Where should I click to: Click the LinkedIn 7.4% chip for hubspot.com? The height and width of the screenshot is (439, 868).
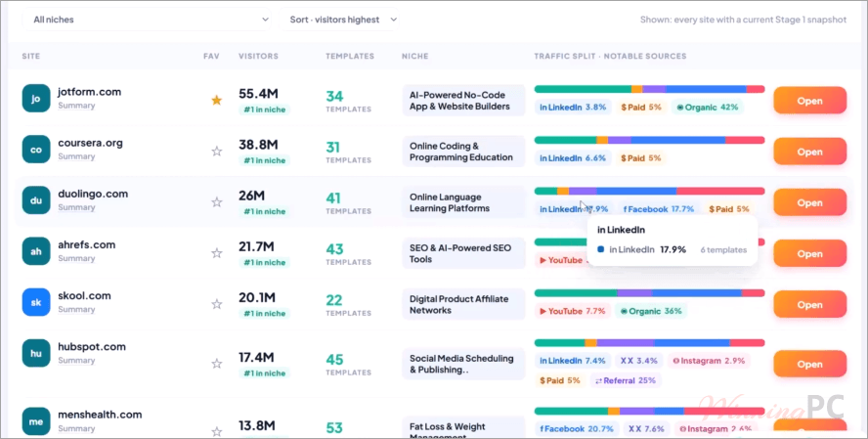tap(573, 361)
